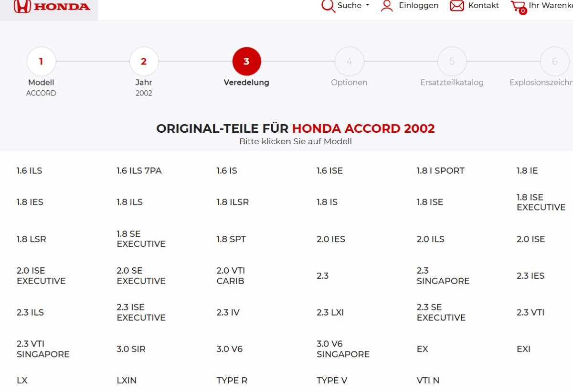Pick the LXIN model

127,381
